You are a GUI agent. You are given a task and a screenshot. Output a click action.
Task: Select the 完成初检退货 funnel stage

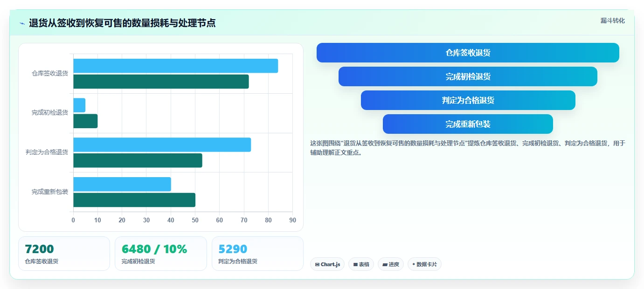click(468, 76)
